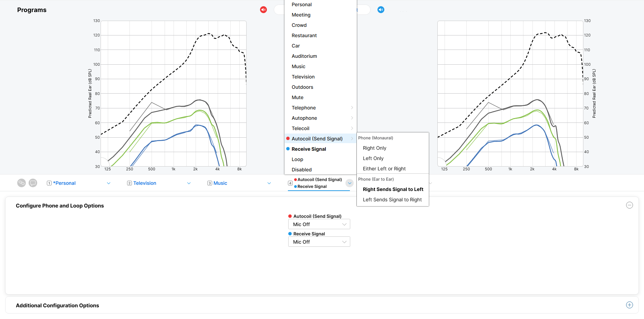The image size is (644, 319).
Task: Click the Autocoil (Send Signal) highlighted menu entry
Action: (x=321, y=139)
